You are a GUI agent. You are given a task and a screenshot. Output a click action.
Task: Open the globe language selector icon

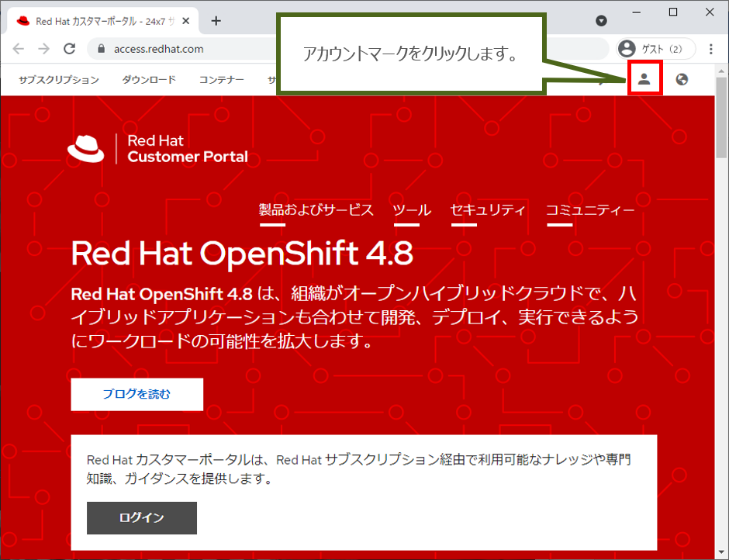[682, 80]
